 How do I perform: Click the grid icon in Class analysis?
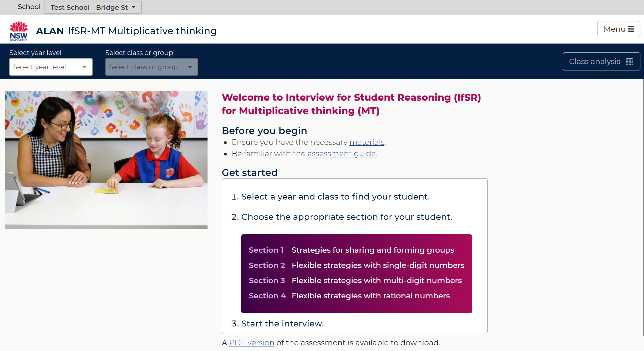629,61
